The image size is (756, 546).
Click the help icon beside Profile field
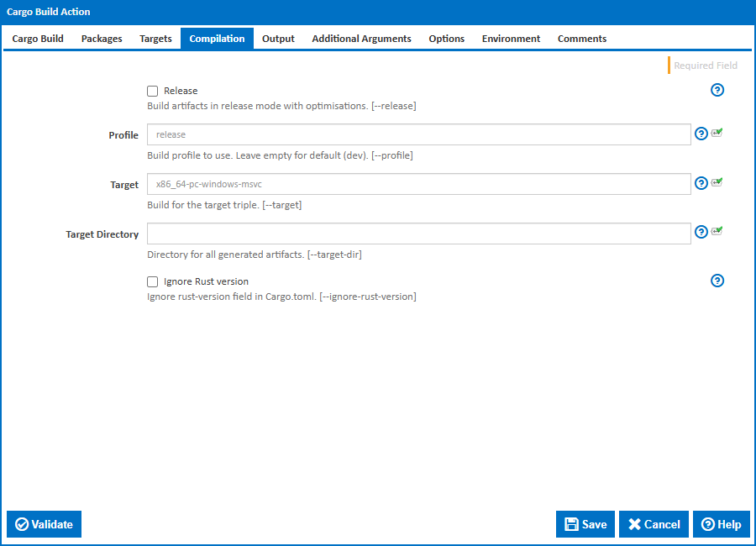pyautogui.click(x=701, y=134)
